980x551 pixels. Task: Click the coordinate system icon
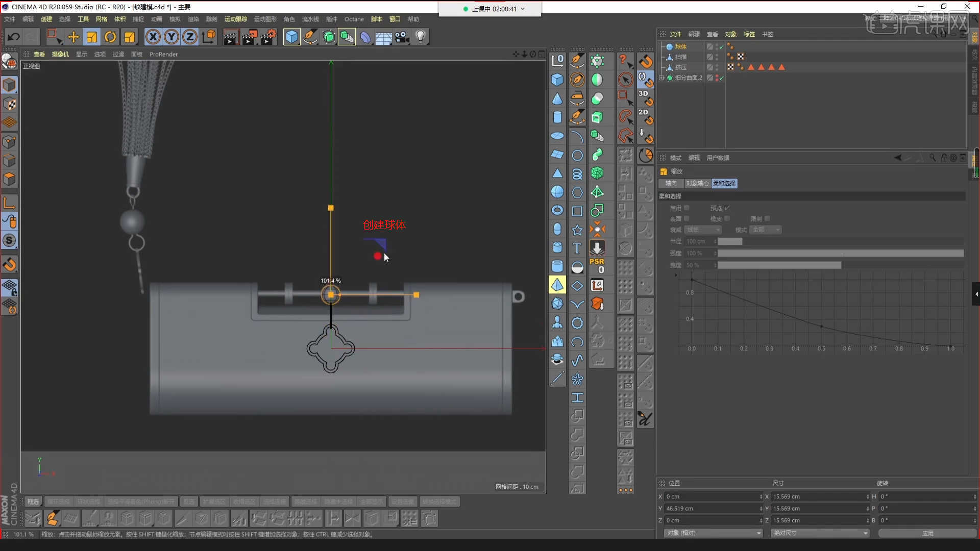tap(209, 37)
